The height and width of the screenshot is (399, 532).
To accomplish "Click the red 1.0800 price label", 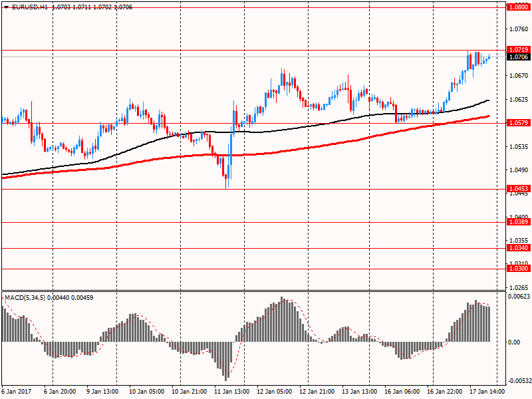I will (x=518, y=7).
